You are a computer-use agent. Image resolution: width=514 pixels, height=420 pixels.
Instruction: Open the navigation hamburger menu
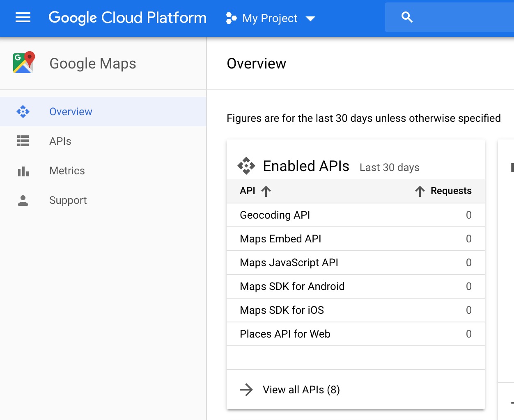23,17
